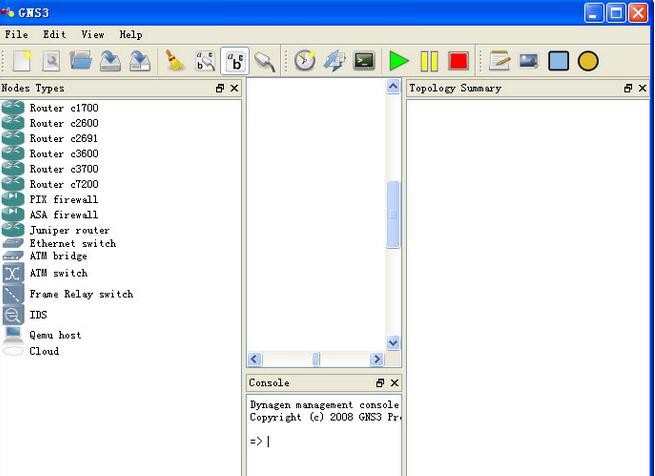The image size is (655, 476).
Task: Float the Nodes Types panel
Action: (x=220, y=88)
